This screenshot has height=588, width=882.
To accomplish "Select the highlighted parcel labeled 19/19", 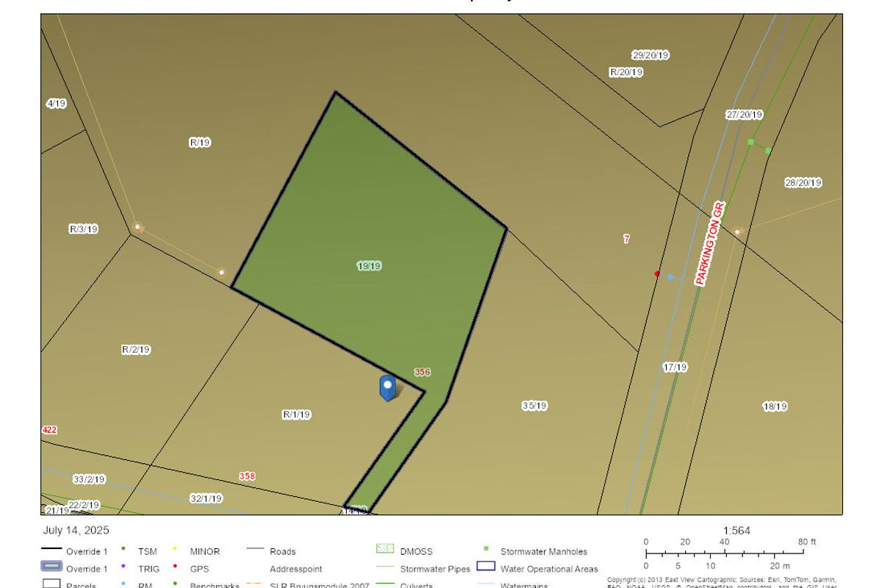I will tap(367, 265).
